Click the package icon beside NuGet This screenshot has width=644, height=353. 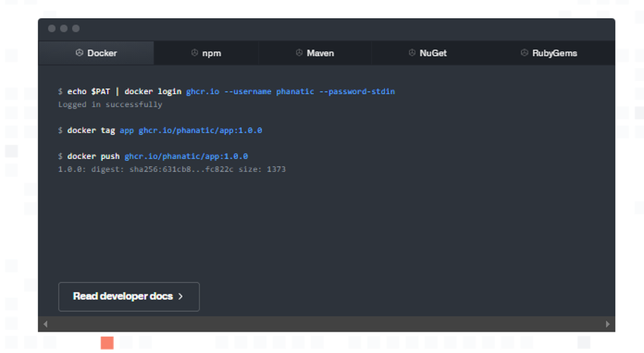coord(412,53)
